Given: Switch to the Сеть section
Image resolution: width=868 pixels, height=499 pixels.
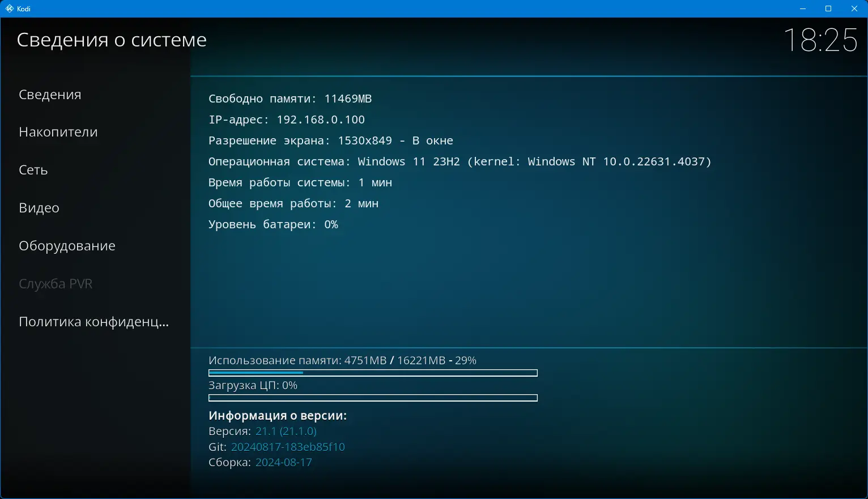Looking at the screenshot, I should click(x=95, y=170).
